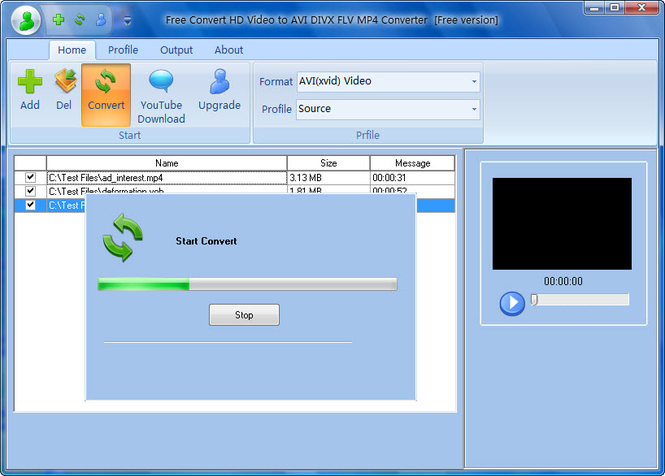Uncheck the ad_interest.mp4 file checkbox
The width and height of the screenshot is (665, 476).
click(30, 177)
